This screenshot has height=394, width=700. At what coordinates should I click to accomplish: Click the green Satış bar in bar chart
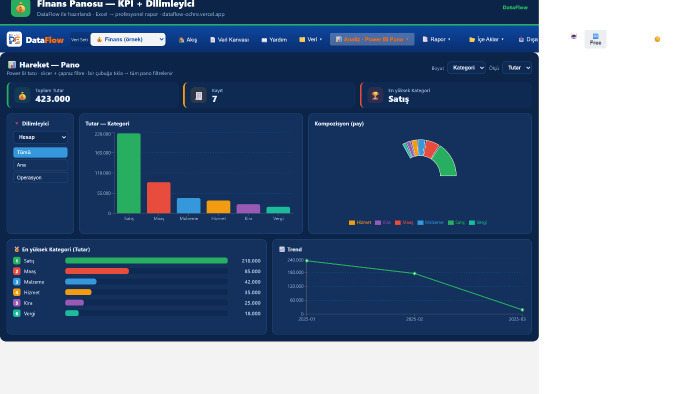[x=129, y=173]
